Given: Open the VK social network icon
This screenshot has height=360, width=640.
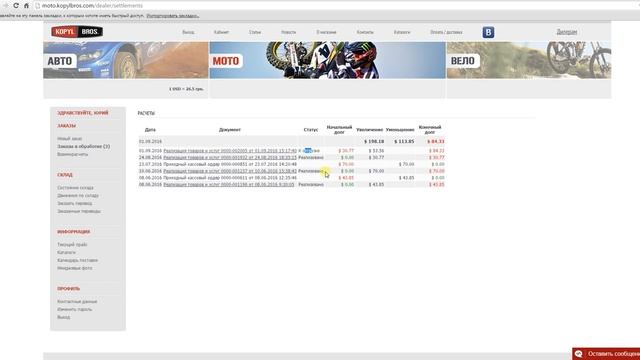Looking at the screenshot, I should (x=488, y=32).
